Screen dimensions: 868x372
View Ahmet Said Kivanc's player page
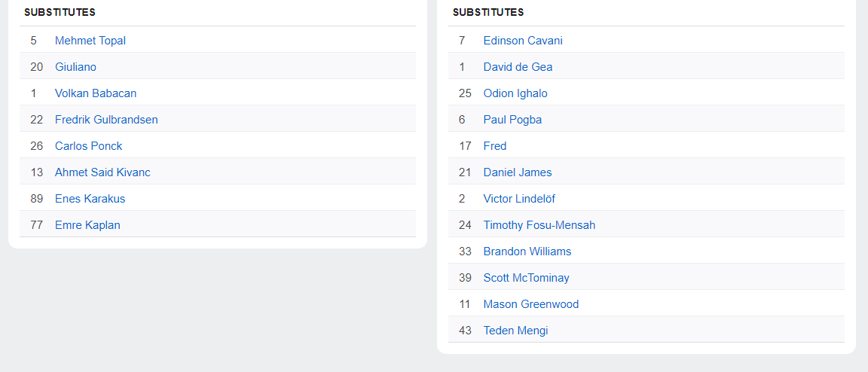point(102,172)
